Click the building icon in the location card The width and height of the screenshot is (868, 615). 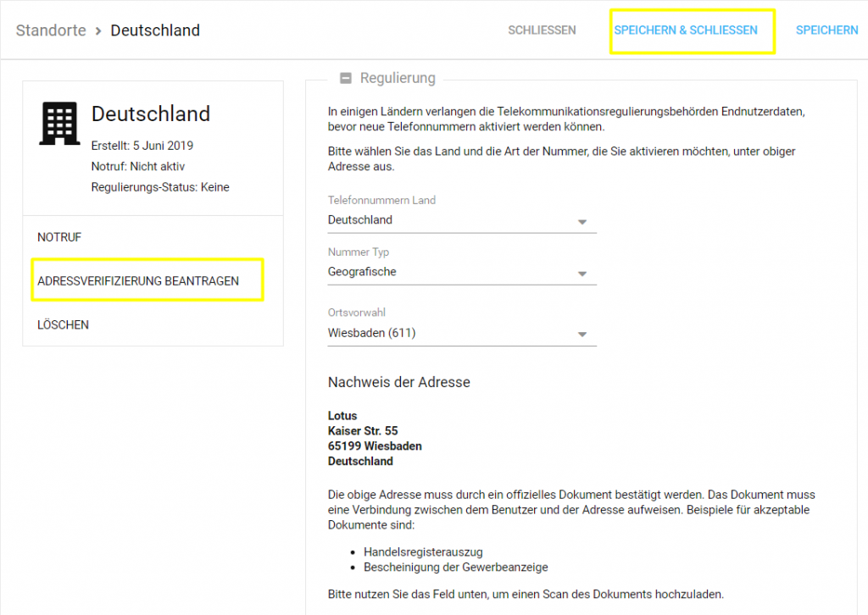[x=59, y=123]
